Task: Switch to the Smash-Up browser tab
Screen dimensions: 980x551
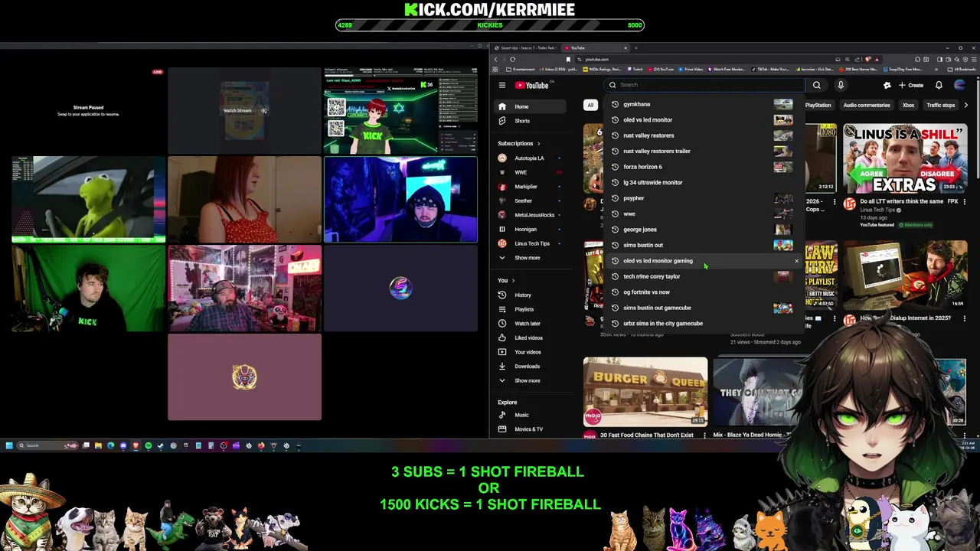Action: coord(527,48)
